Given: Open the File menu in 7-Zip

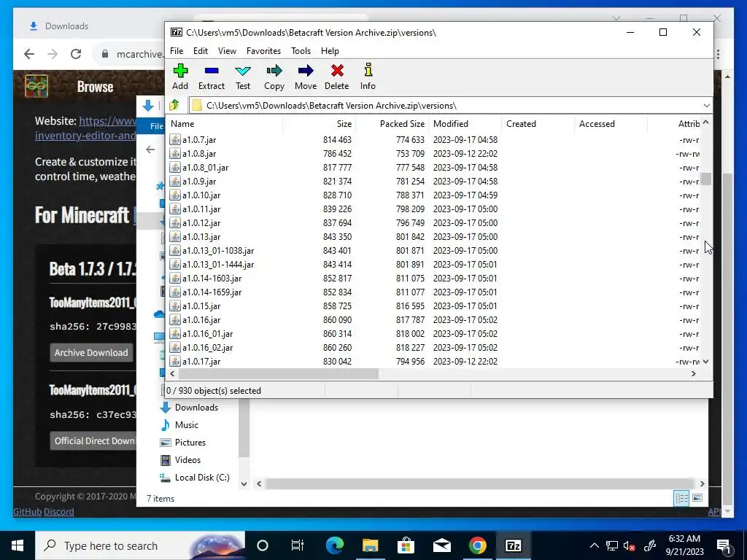Looking at the screenshot, I should (177, 51).
